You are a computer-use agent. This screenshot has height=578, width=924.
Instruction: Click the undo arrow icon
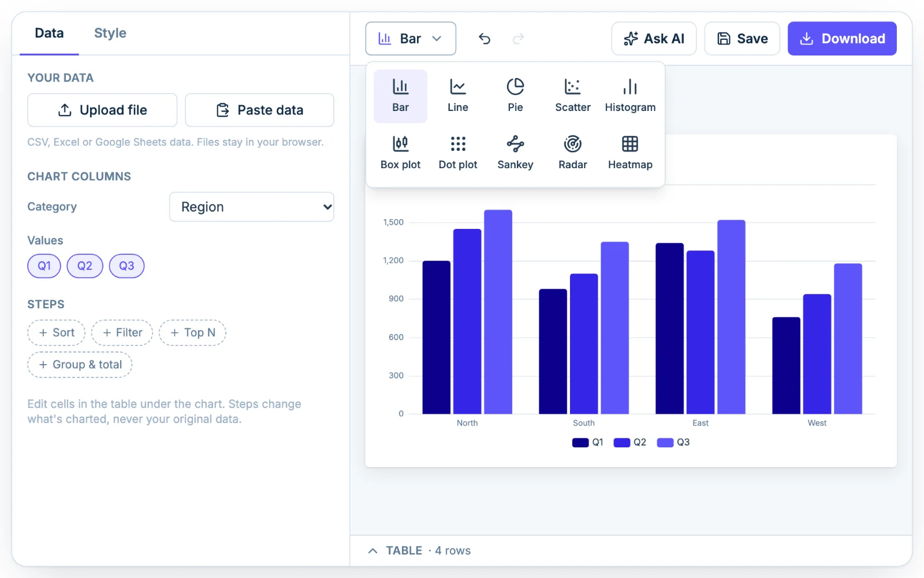pyautogui.click(x=485, y=39)
